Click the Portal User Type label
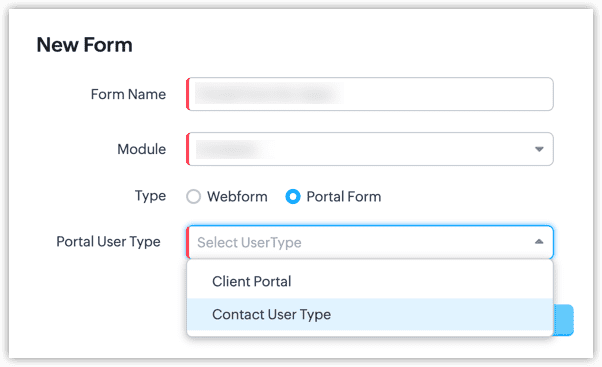Screen dimensions: 602x367 108,242
